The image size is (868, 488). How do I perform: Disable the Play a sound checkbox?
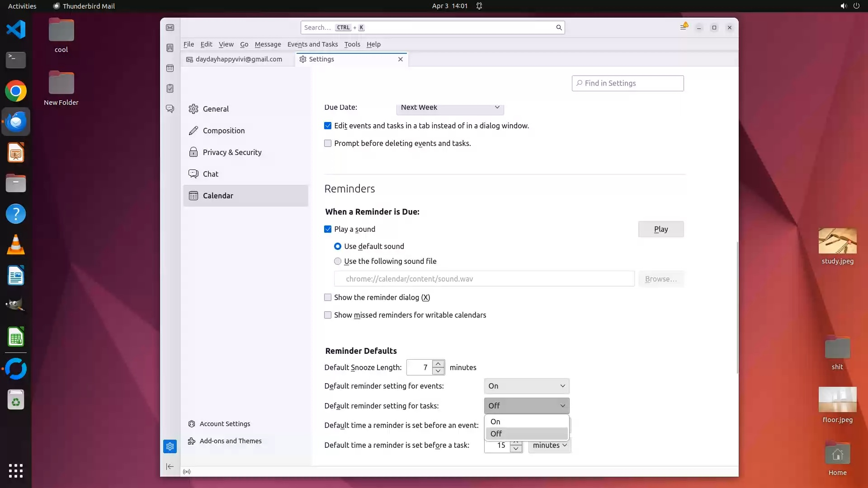(x=328, y=229)
